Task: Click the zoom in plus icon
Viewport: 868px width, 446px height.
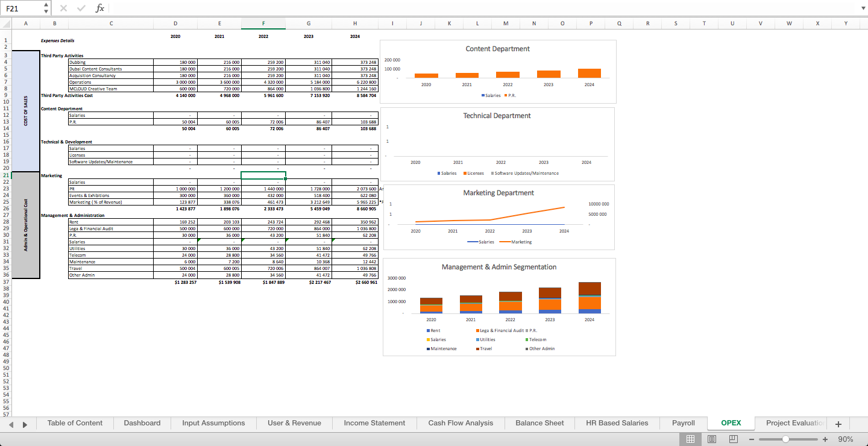Action: (825, 439)
